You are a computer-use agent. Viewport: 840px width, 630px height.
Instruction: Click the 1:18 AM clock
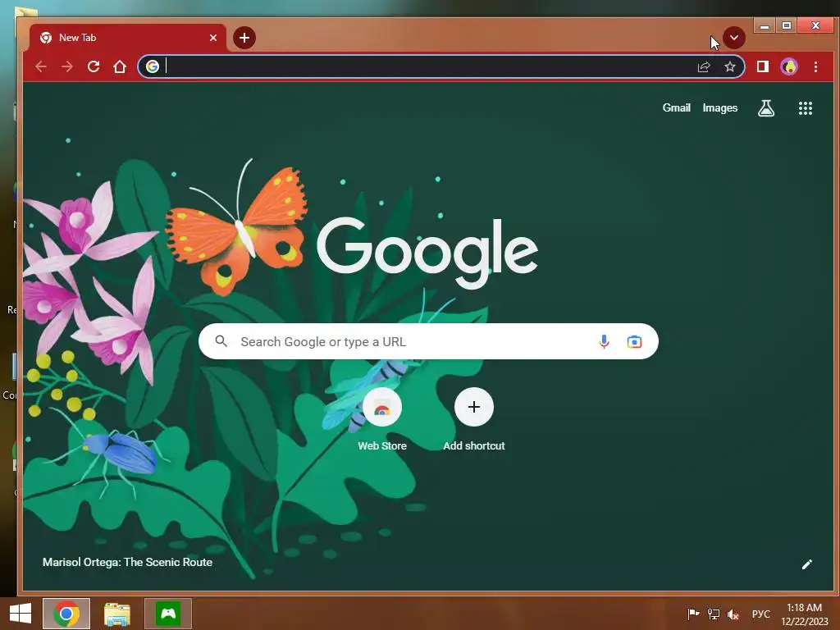click(804, 608)
